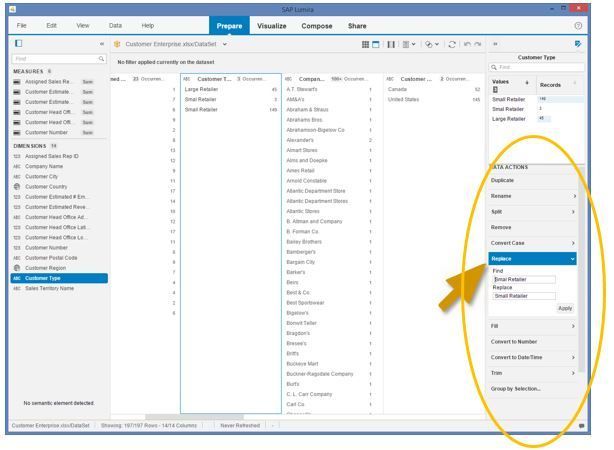Click the split columns view icon
This screenshot has height=450, width=614.
point(391,44)
